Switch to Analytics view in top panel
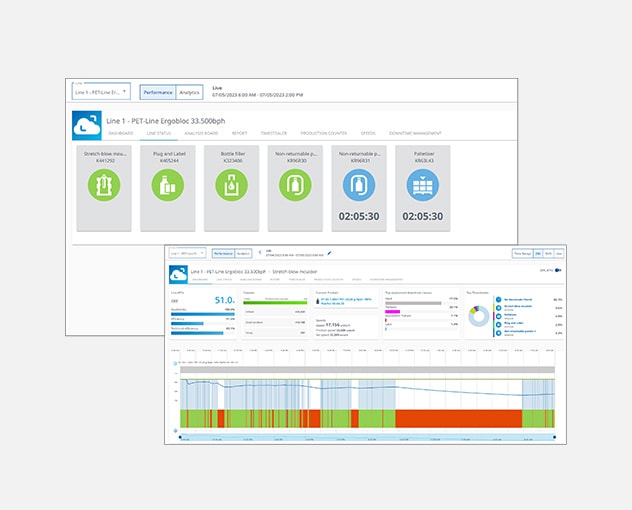632x510 pixels. point(188,91)
